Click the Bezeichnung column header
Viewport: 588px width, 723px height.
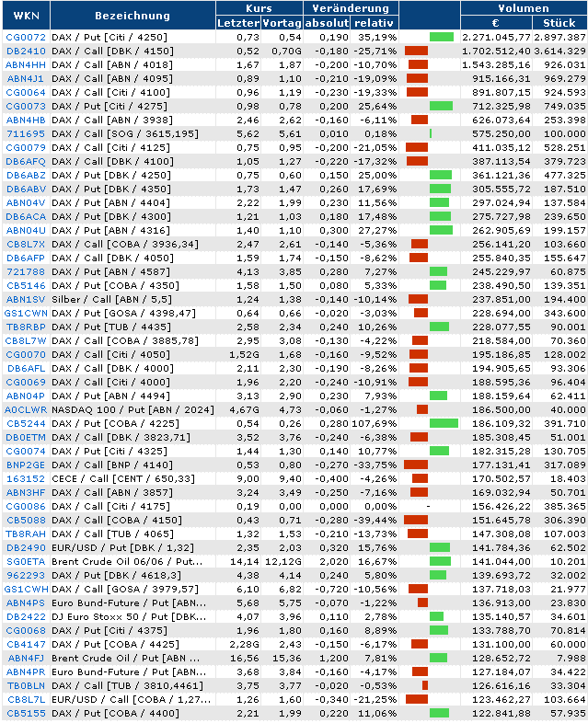pyautogui.click(x=133, y=16)
